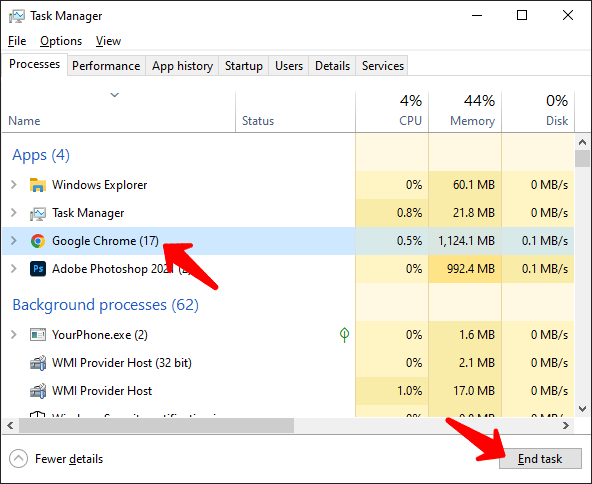Click the YourPhone.exe process icon
Viewport: 592px width, 484px height.
pos(38,334)
